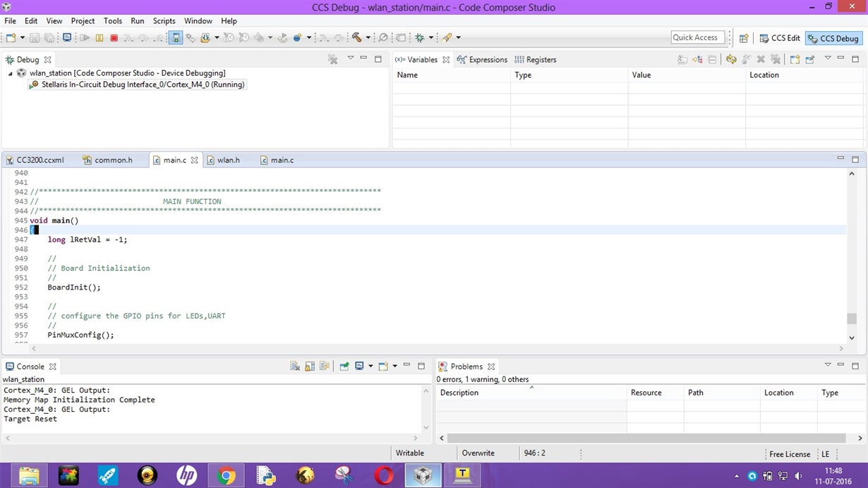Click Display Selected Console icon

[359, 366]
